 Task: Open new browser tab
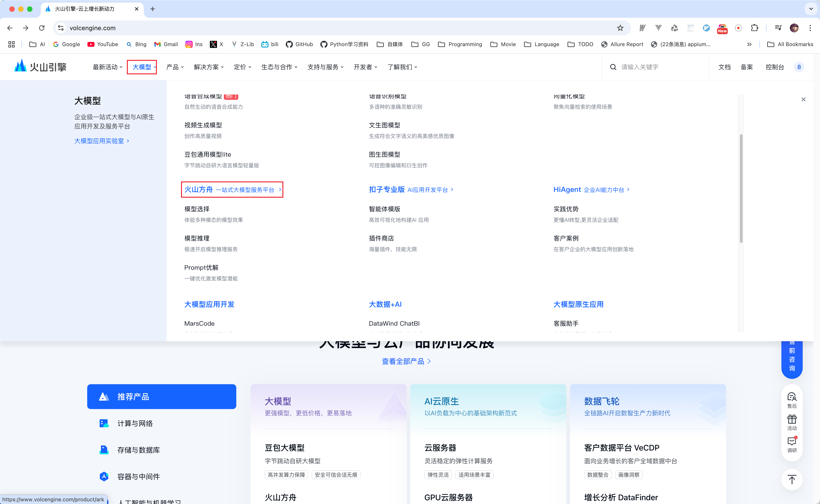tap(153, 9)
